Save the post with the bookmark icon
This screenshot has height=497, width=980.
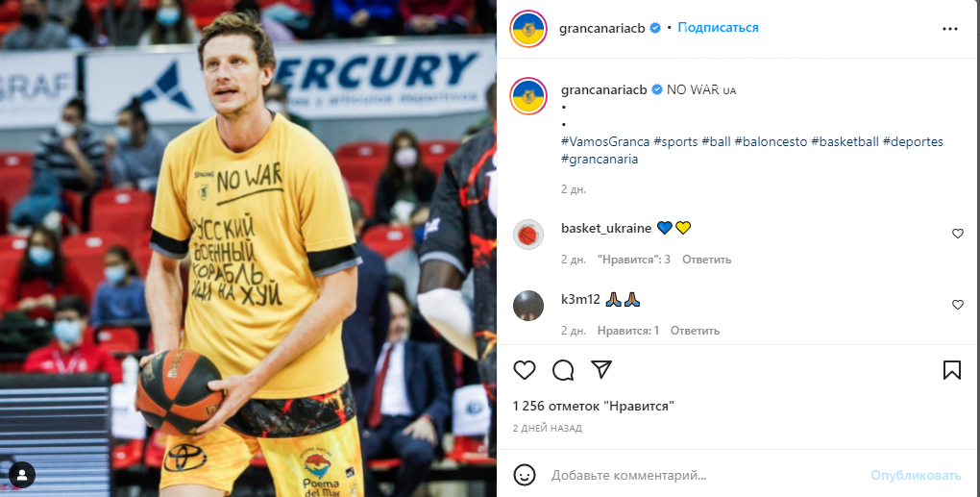pos(952,370)
